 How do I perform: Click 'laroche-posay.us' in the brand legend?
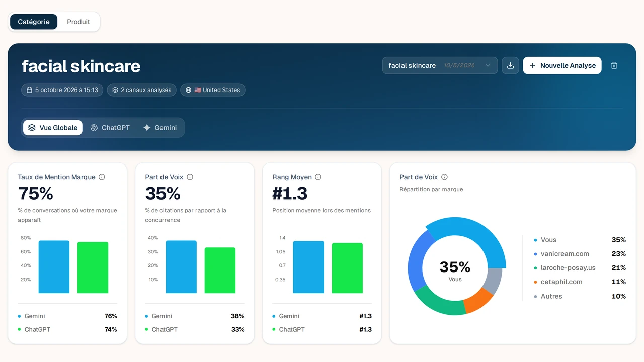click(568, 268)
